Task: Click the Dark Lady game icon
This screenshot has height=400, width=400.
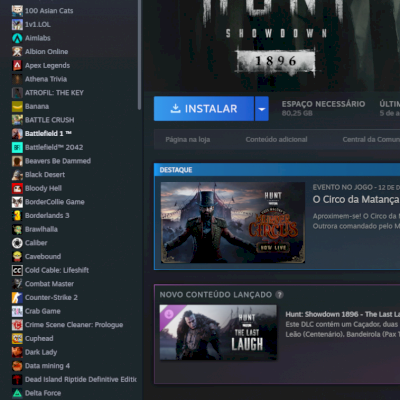Action: [17, 352]
